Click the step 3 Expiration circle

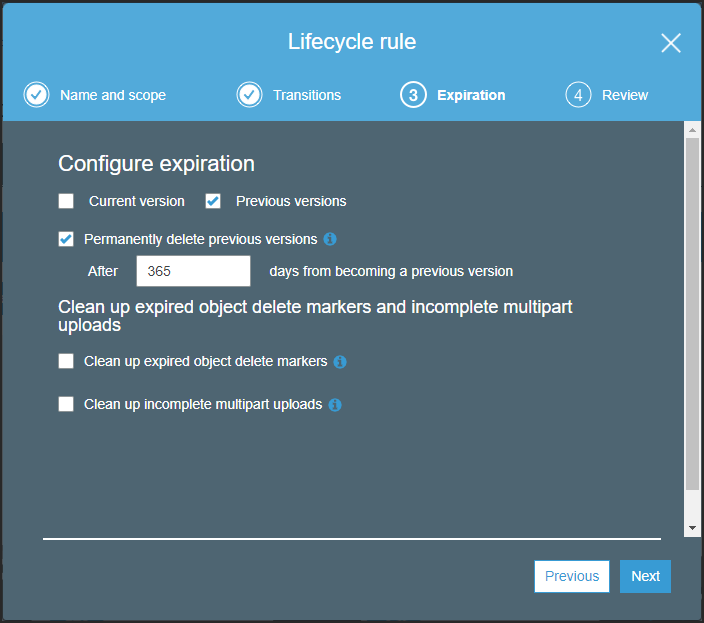coord(413,95)
